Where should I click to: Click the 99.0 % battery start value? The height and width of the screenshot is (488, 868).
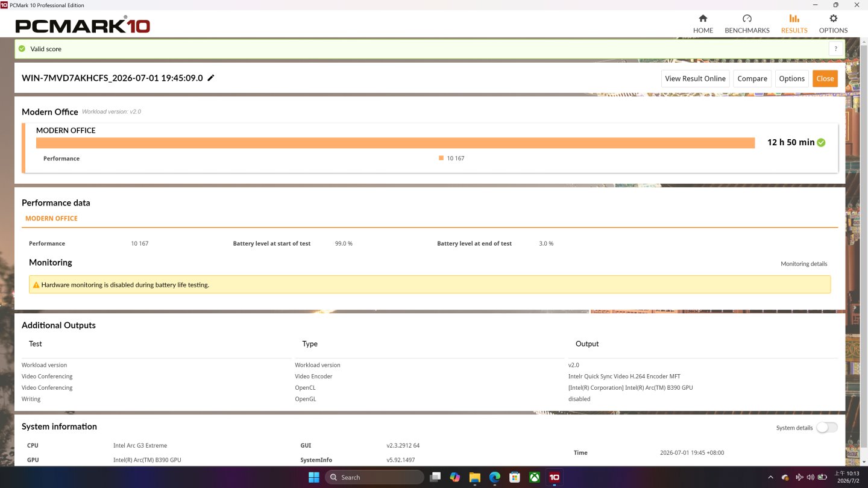(x=344, y=243)
